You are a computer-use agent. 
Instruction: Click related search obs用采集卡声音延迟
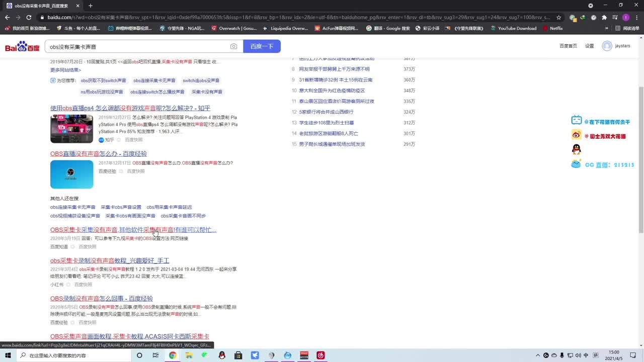click(x=169, y=207)
